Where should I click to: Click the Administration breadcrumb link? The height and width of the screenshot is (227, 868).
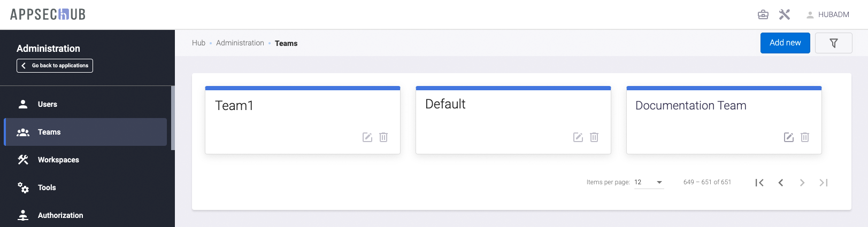tap(240, 43)
